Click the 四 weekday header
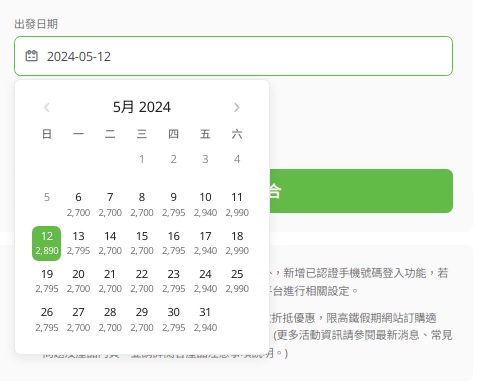481x384 pixels. 173,134
